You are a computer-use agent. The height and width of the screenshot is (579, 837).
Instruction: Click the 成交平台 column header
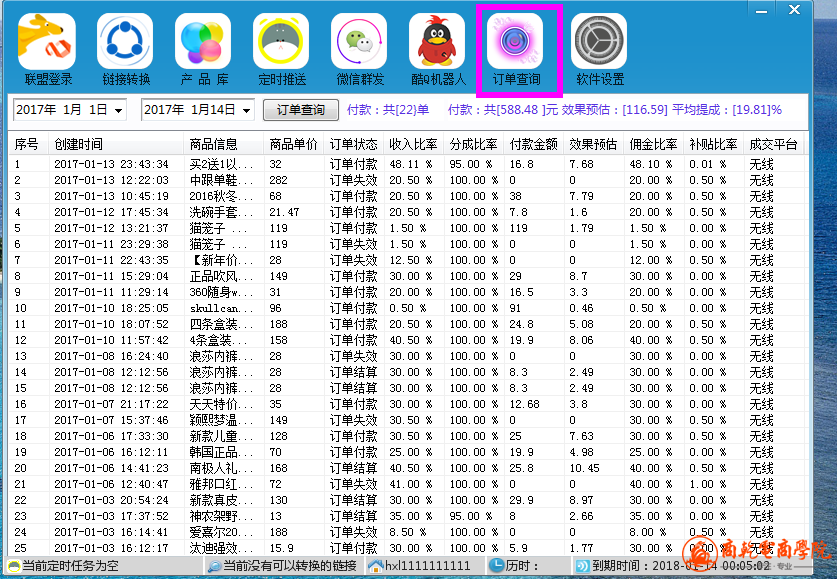pyautogui.click(x=774, y=145)
